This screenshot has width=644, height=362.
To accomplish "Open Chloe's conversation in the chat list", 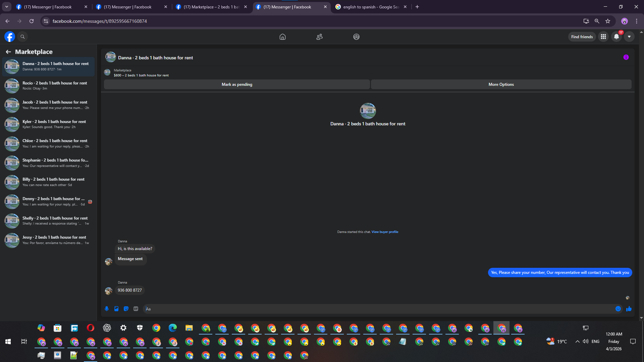I will click(x=48, y=143).
